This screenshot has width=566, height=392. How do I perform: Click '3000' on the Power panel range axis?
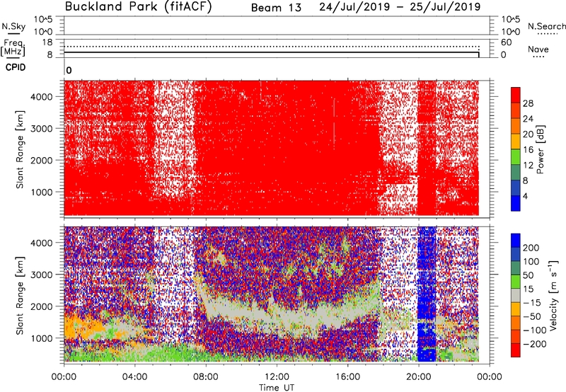[42, 129]
